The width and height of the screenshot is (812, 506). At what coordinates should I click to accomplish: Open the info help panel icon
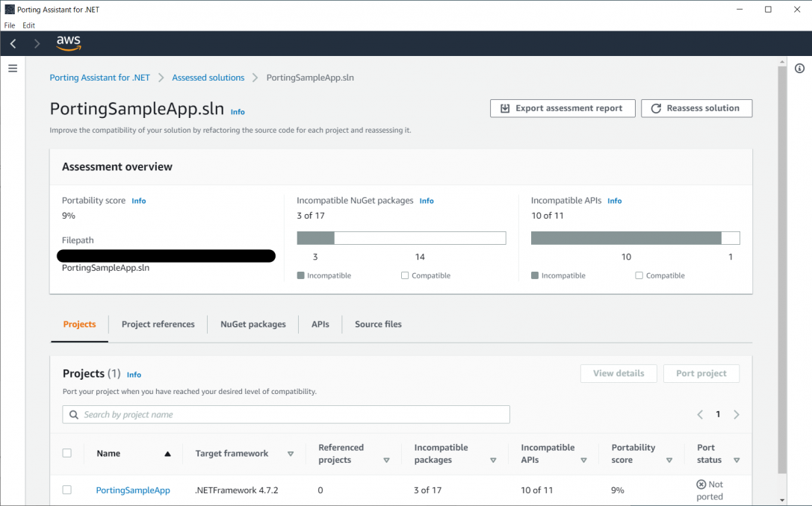[x=799, y=69]
